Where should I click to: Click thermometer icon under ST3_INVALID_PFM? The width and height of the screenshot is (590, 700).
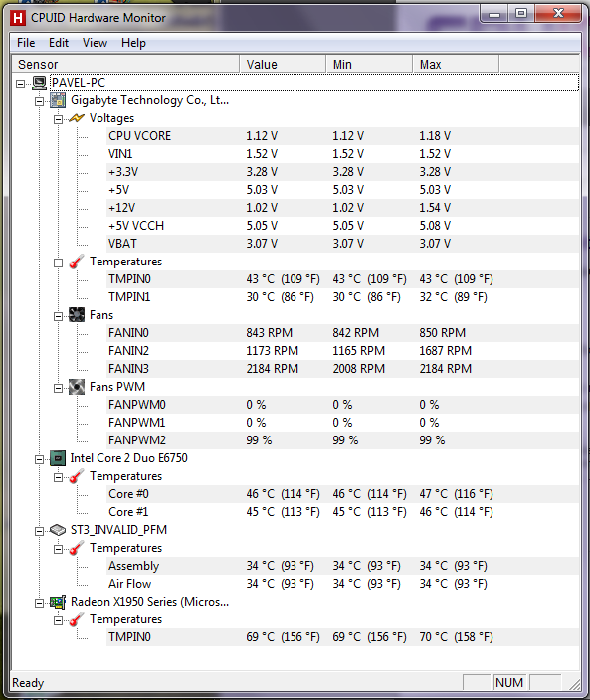click(x=77, y=548)
